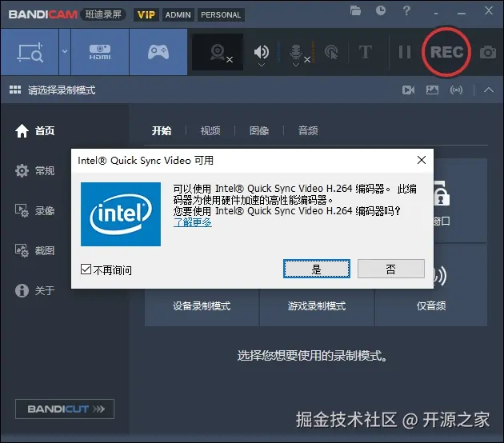Viewport: 504px width, 443px height.
Task: Expand the screen recording mode dropdown arrow
Action: (x=65, y=51)
